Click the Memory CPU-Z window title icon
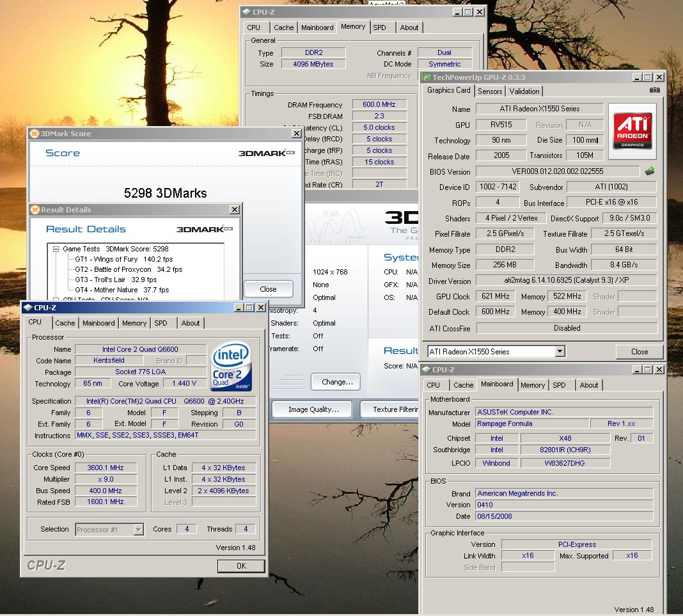 click(x=247, y=12)
